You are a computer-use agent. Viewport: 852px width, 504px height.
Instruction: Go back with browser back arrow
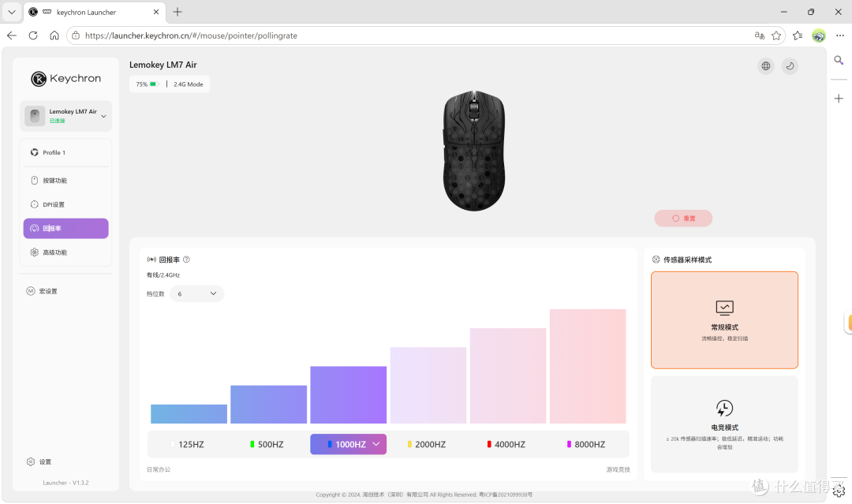point(12,35)
